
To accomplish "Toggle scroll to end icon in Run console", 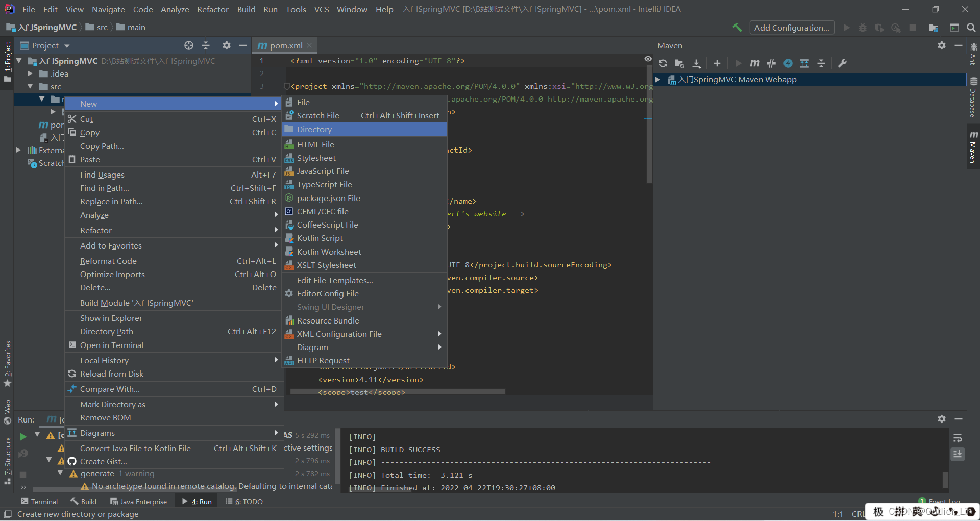I will [x=958, y=454].
